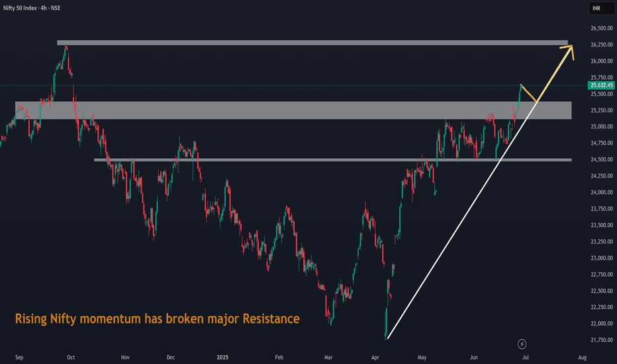617x364 pixels.
Task: Click the Aug label on the time axis
Action: click(582, 357)
